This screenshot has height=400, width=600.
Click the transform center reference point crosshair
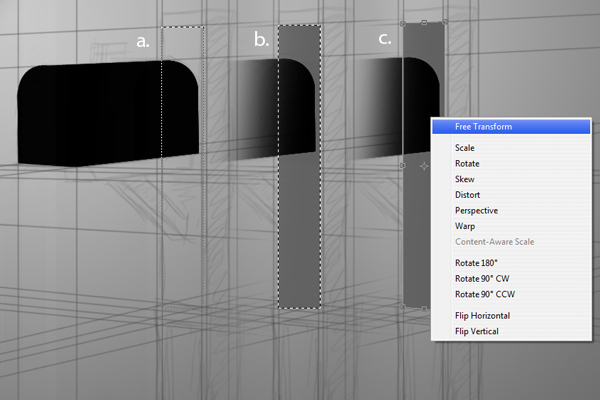click(x=424, y=166)
